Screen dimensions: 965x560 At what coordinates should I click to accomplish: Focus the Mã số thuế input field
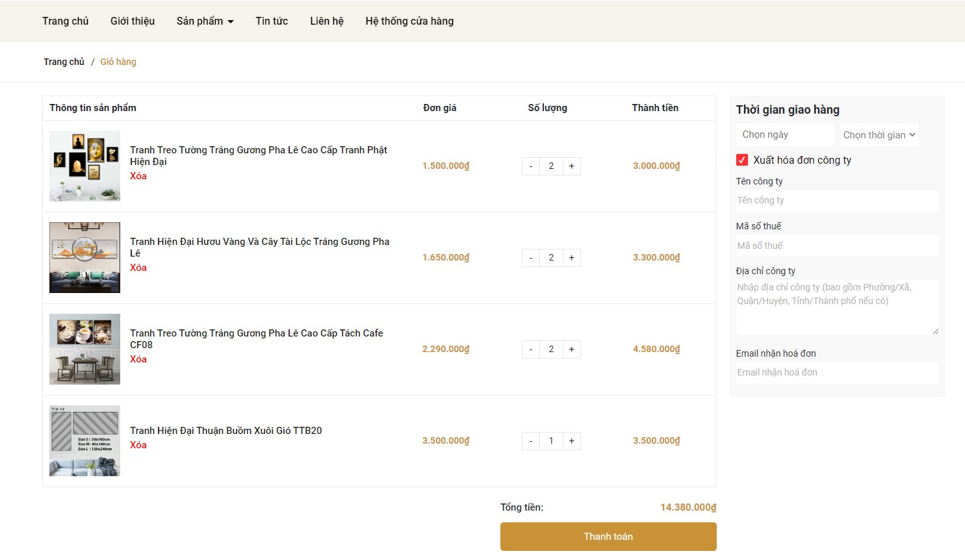[x=837, y=246]
